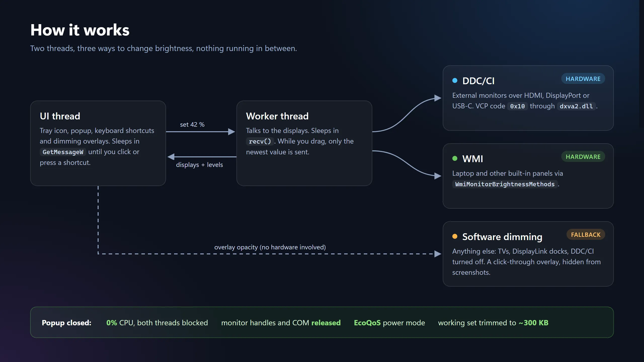Click the HARDWARE badge on the DDC/CI card

pos(583,79)
